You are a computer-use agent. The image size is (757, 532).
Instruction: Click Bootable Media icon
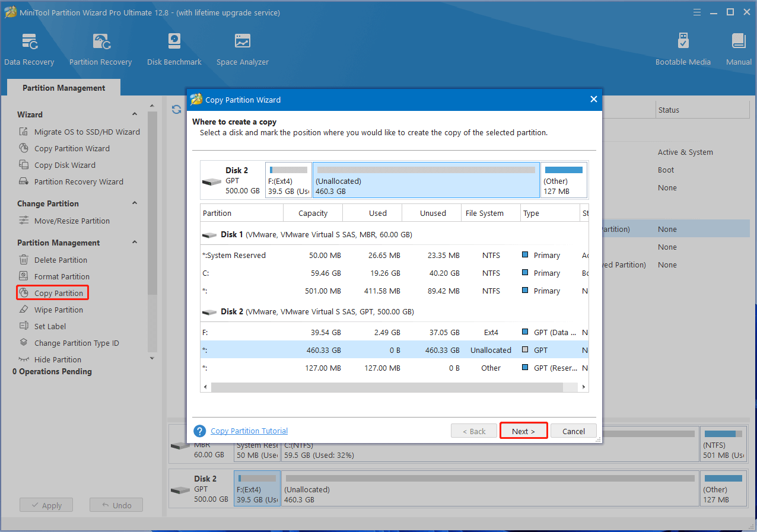point(683,42)
